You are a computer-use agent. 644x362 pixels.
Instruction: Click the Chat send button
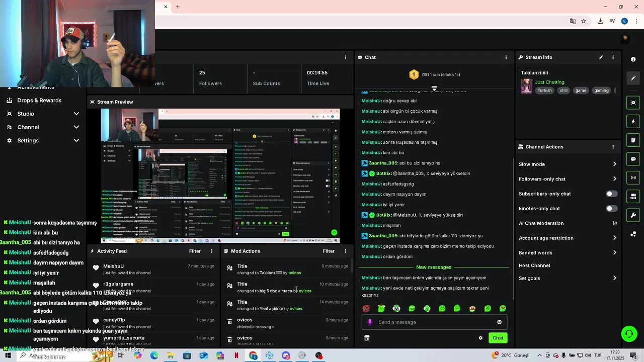point(498,338)
